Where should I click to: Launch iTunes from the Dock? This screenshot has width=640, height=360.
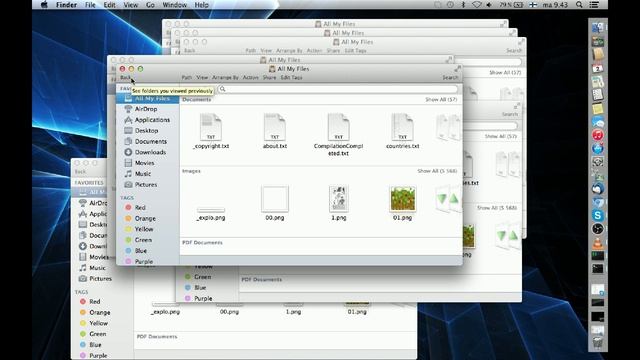[x=598, y=135]
